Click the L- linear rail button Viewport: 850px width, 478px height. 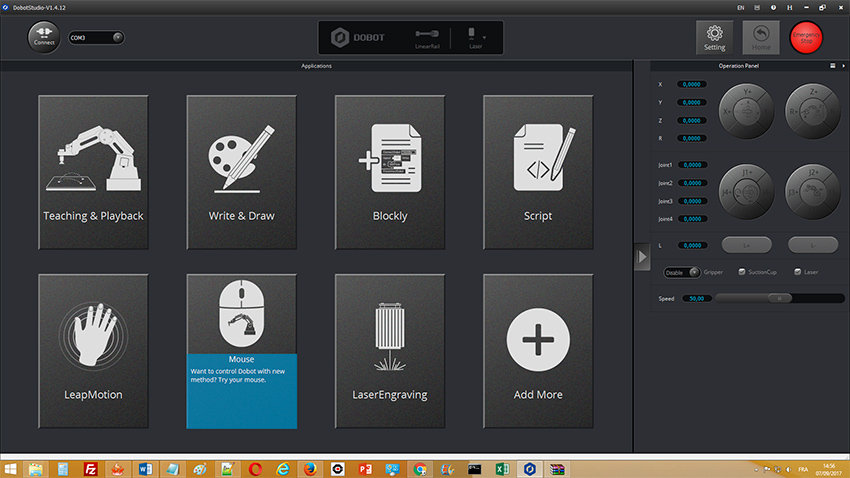tap(813, 245)
